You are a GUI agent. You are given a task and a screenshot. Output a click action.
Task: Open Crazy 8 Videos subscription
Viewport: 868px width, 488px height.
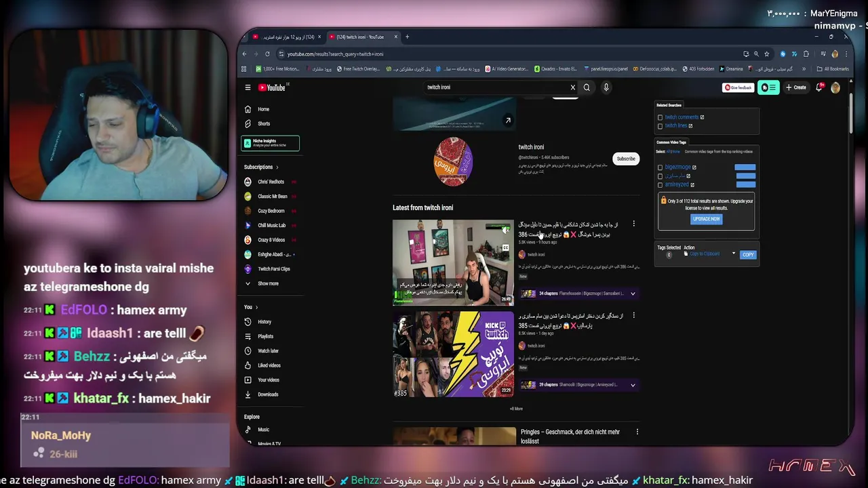(270, 240)
